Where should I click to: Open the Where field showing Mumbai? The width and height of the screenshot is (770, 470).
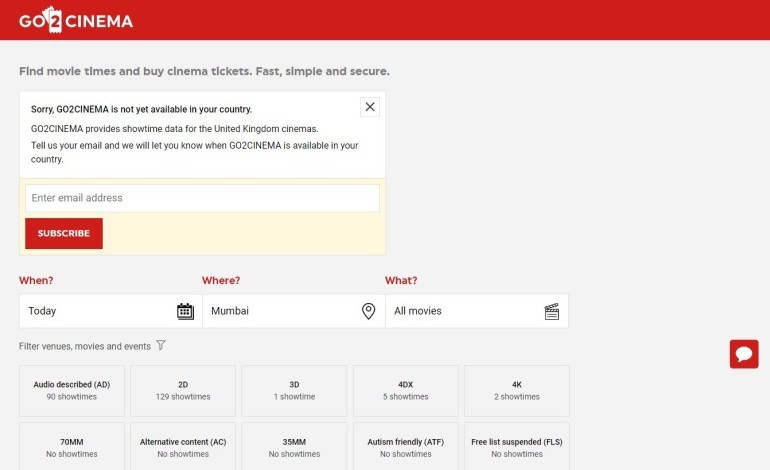tap(294, 311)
